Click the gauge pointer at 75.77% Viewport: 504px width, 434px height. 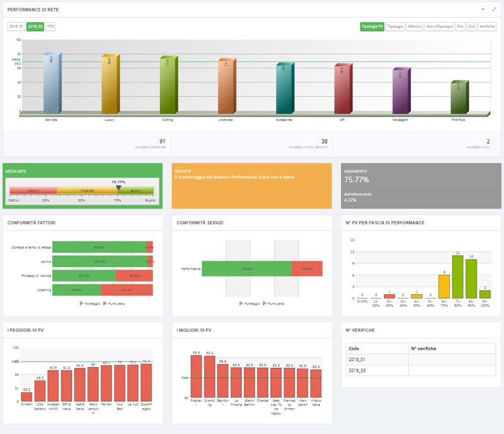118,188
